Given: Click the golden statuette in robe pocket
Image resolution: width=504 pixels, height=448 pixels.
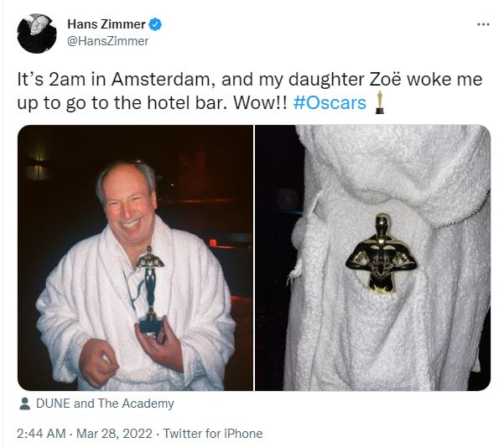Looking at the screenshot, I should pyautogui.click(x=382, y=253).
